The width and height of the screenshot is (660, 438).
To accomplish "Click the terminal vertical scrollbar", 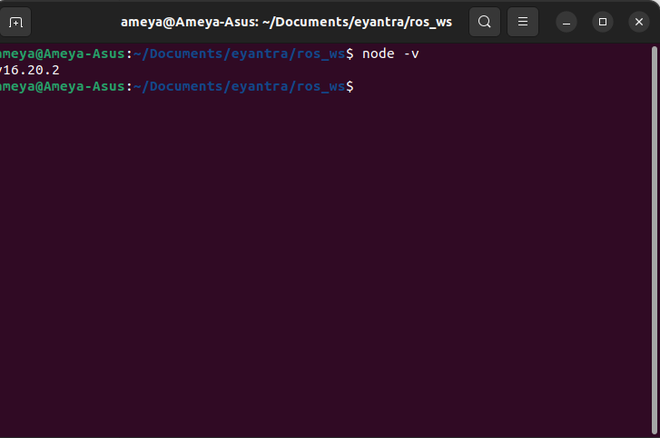I will click(654, 240).
